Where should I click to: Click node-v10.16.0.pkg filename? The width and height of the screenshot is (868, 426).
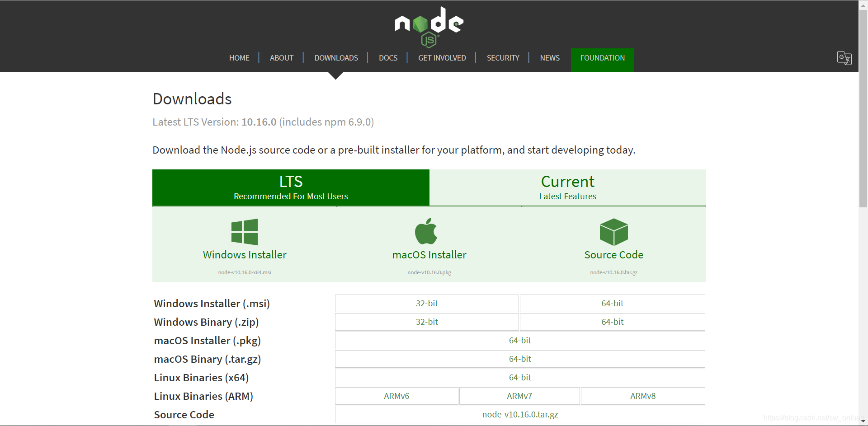pyautogui.click(x=429, y=272)
